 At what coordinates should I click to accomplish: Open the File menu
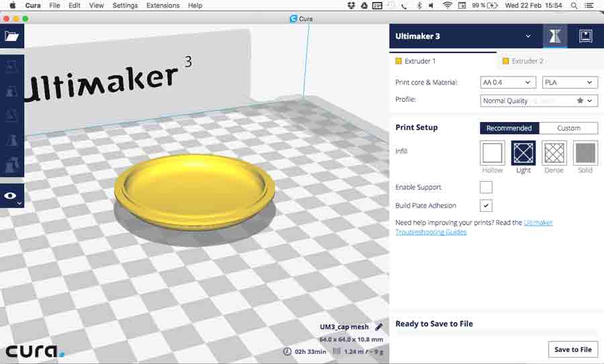(x=55, y=5)
